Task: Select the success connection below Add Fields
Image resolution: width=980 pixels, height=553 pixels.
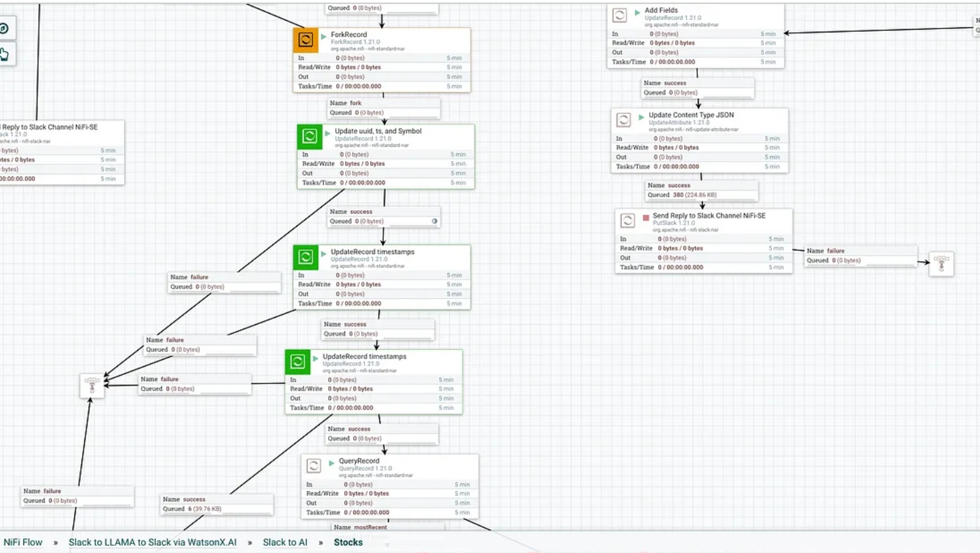Action: pos(698,88)
